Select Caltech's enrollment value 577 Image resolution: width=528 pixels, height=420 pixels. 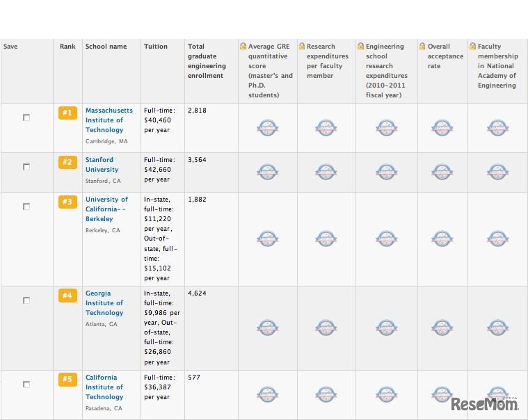(194, 378)
